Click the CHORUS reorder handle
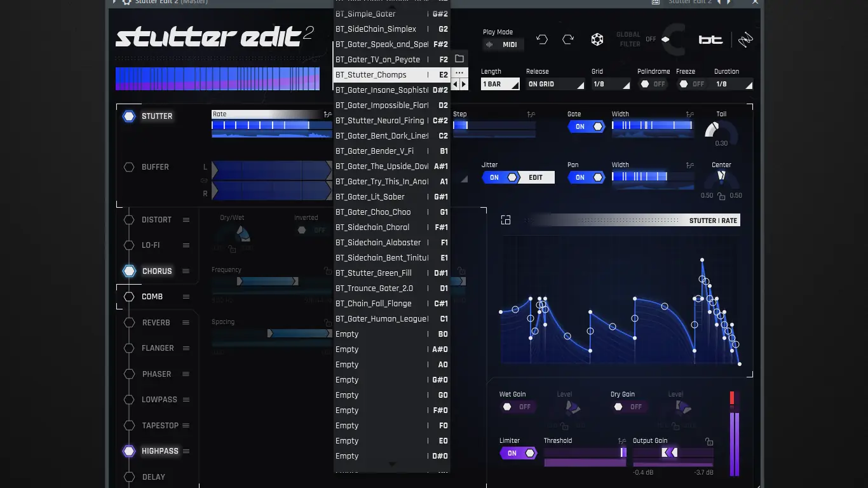 (x=186, y=271)
